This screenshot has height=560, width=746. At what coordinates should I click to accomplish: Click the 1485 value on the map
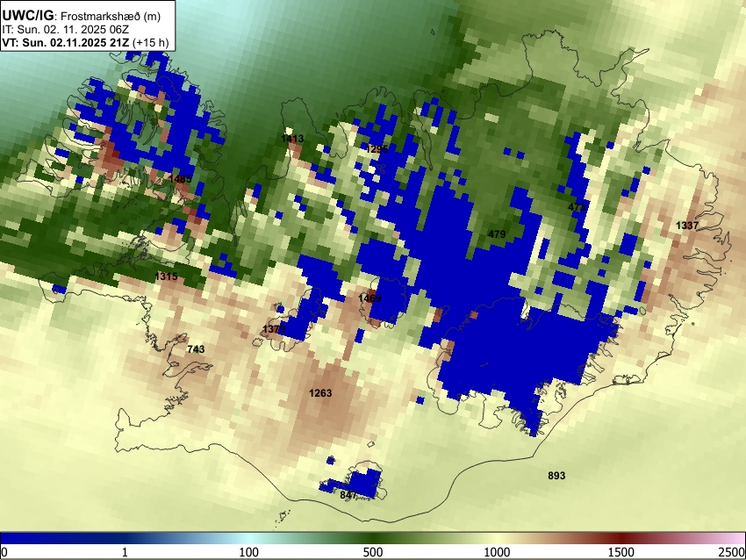click(180, 179)
